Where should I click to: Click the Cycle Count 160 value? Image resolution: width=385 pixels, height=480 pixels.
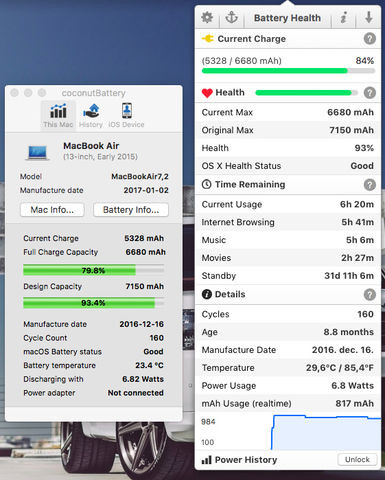point(156,338)
